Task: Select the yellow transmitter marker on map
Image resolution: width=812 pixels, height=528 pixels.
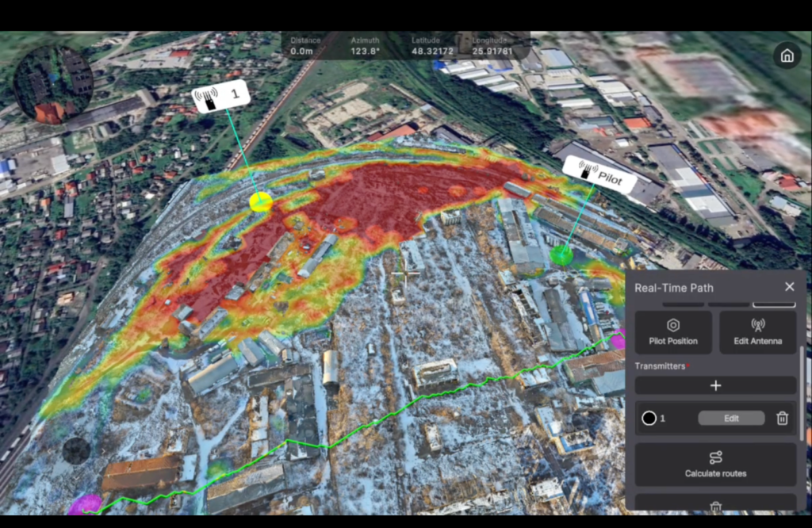Action: click(261, 201)
